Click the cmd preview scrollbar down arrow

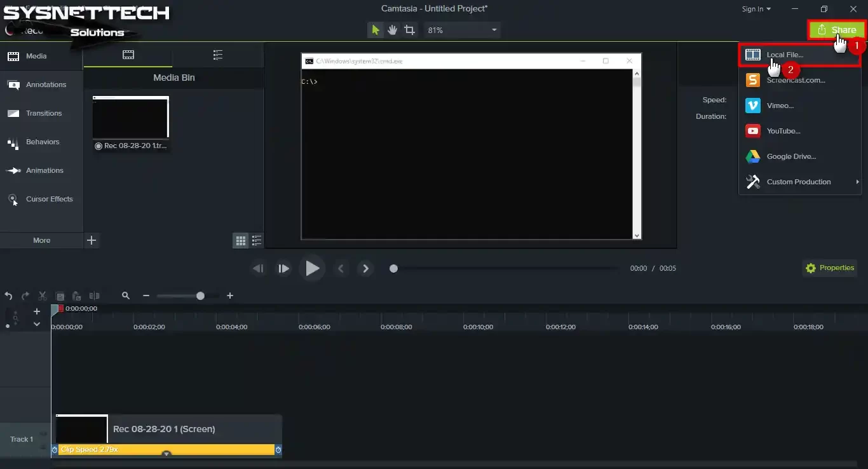pyautogui.click(x=637, y=236)
